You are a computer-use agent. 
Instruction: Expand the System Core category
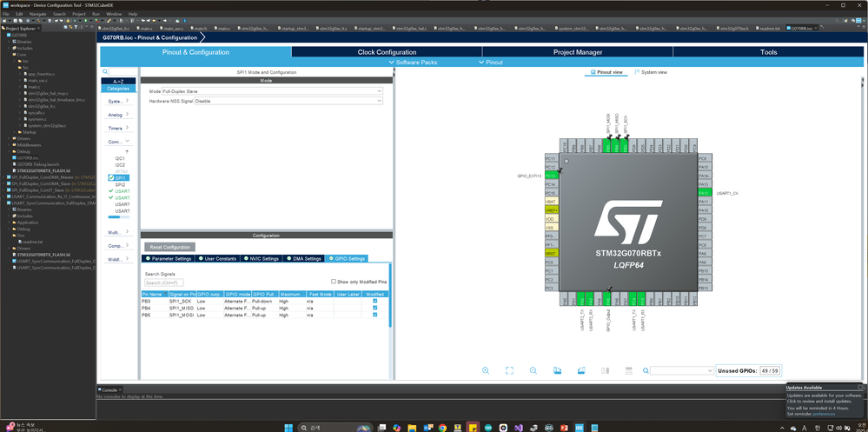click(118, 102)
